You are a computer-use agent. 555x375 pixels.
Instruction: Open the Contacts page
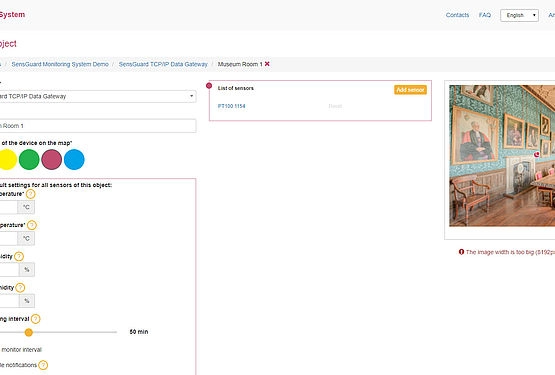457,15
